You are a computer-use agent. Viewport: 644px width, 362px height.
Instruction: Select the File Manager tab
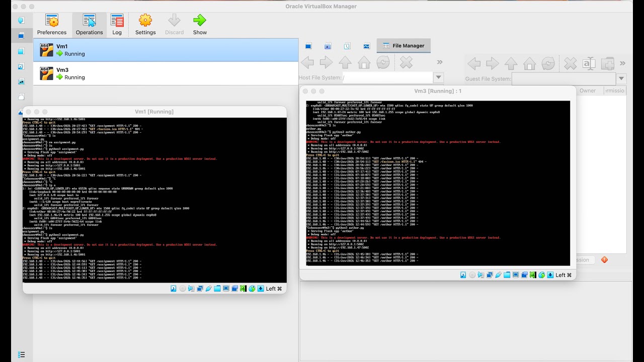click(403, 46)
